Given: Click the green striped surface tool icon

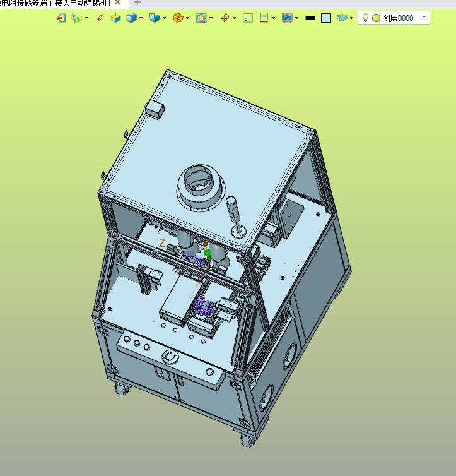Looking at the screenshot, I should pyautogui.click(x=76, y=18).
